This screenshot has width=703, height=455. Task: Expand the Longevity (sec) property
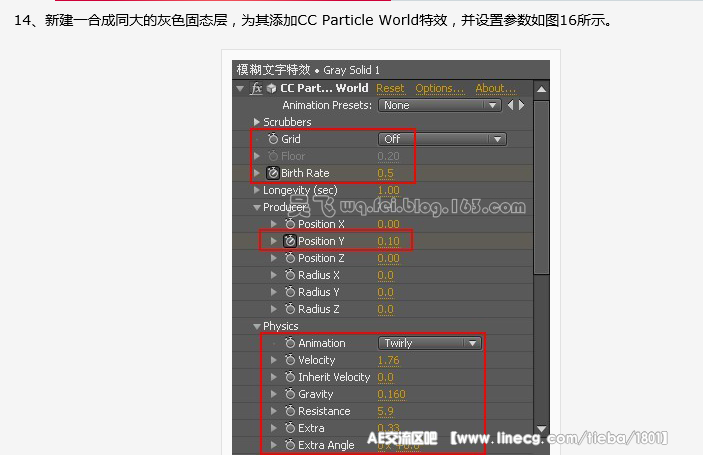click(256, 190)
